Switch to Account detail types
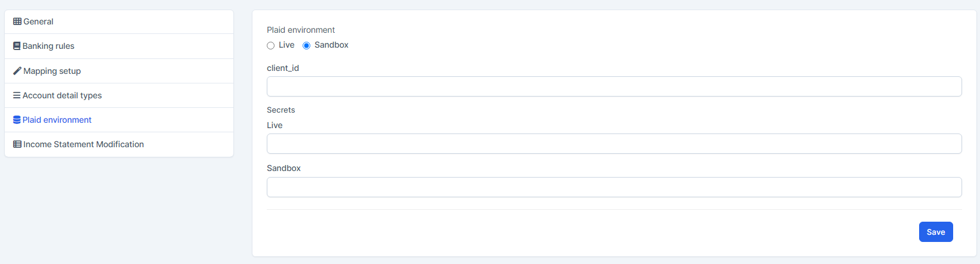 pyautogui.click(x=62, y=95)
